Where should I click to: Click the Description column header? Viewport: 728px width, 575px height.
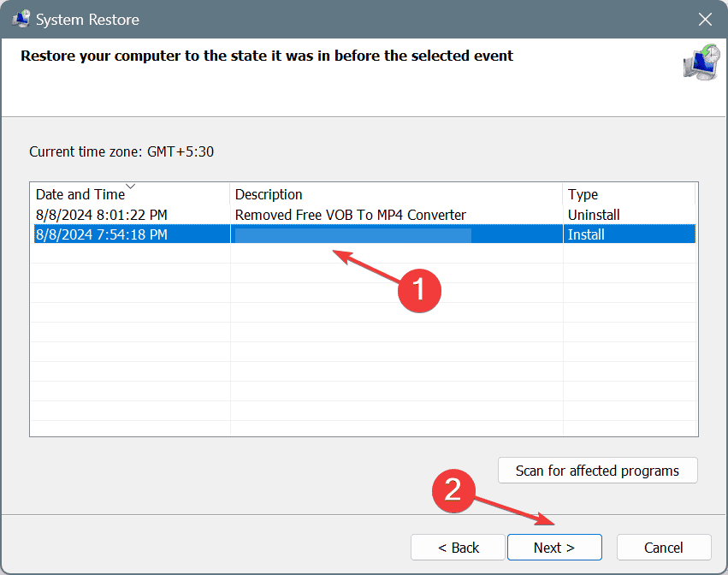pos(269,194)
